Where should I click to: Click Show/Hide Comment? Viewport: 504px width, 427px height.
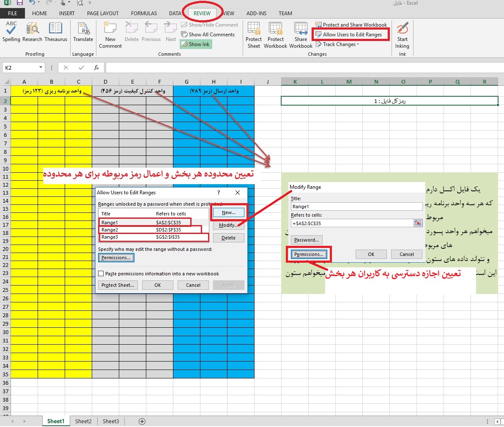pyautogui.click(x=210, y=25)
